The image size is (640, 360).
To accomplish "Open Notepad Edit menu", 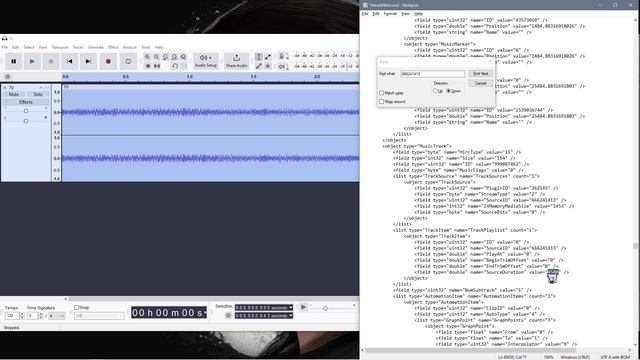I will tap(376, 14).
